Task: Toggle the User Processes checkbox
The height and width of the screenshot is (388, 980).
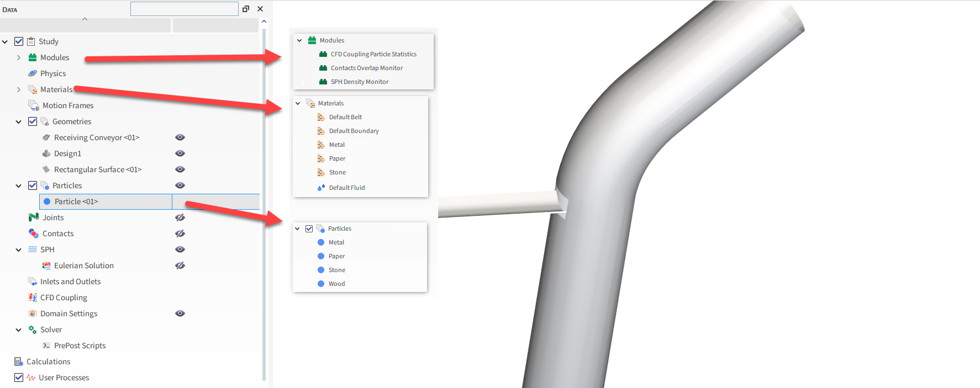Action: pyautogui.click(x=19, y=378)
